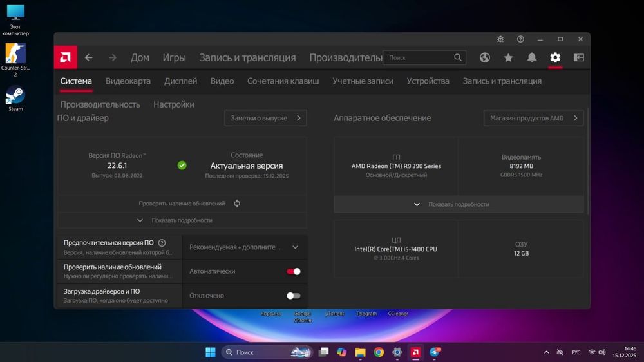Screen dimensions: 644x362
Task: Open File Explorer from the taskbar
Action: pyautogui.click(x=360, y=352)
